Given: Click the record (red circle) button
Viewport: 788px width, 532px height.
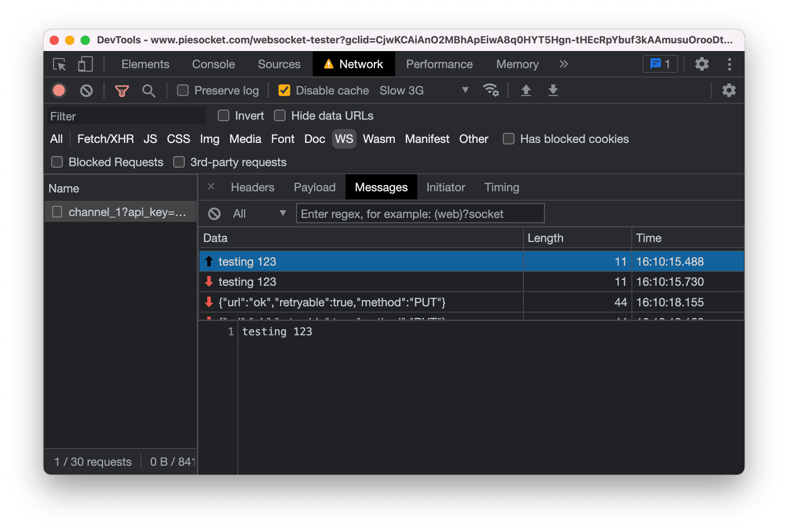Looking at the screenshot, I should coord(60,90).
